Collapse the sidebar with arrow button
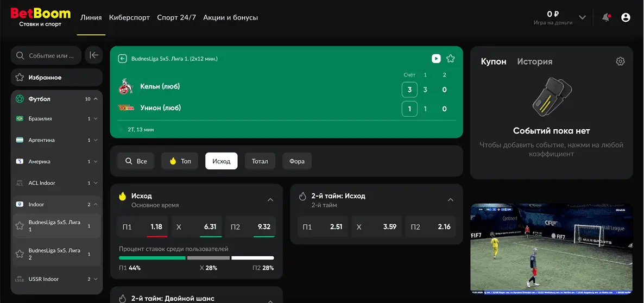The image size is (644, 303). [x=93, y=55]
